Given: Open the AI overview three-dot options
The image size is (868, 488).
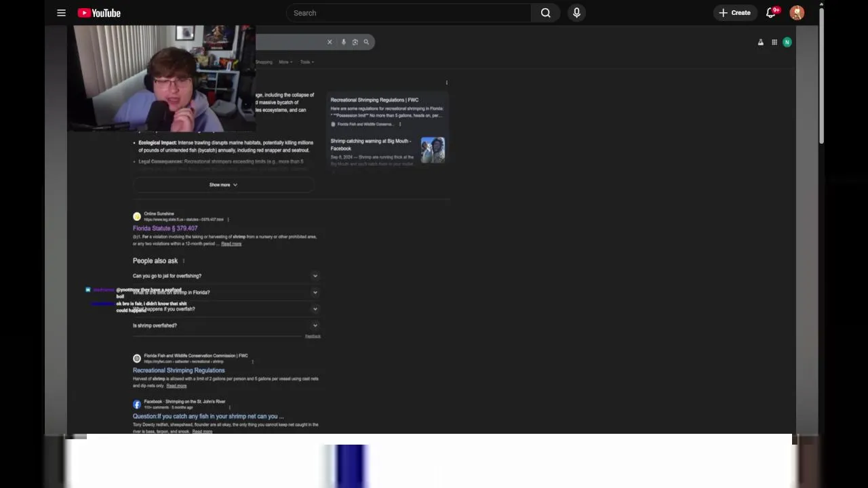Looking at the screenshot, I should click(x=446, y=83).
